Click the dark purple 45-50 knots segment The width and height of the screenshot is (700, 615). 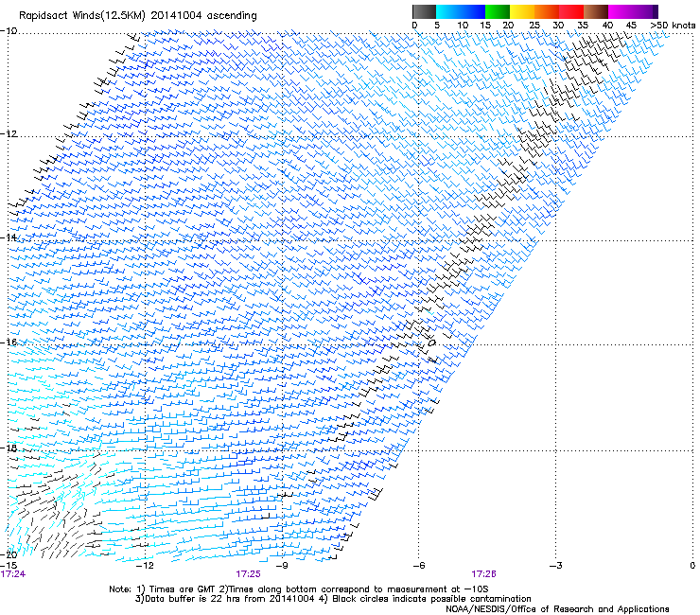tap(645, 11)
